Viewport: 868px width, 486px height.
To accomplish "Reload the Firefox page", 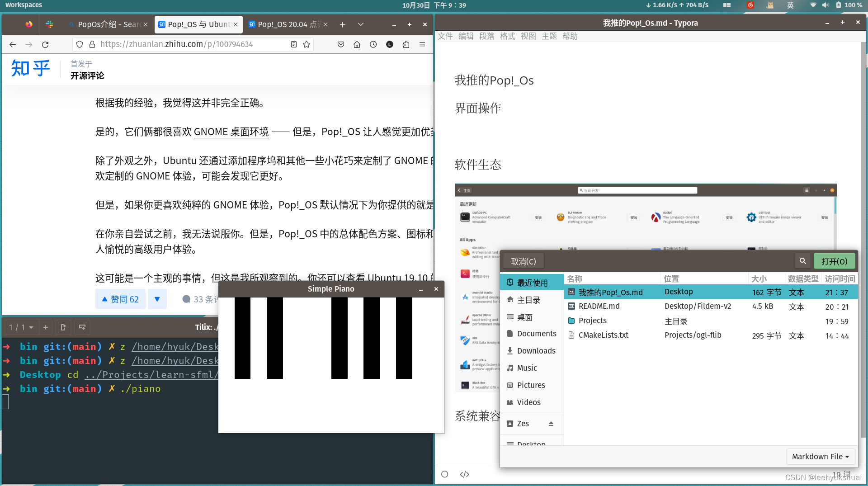I will click(x=45, y=44).
